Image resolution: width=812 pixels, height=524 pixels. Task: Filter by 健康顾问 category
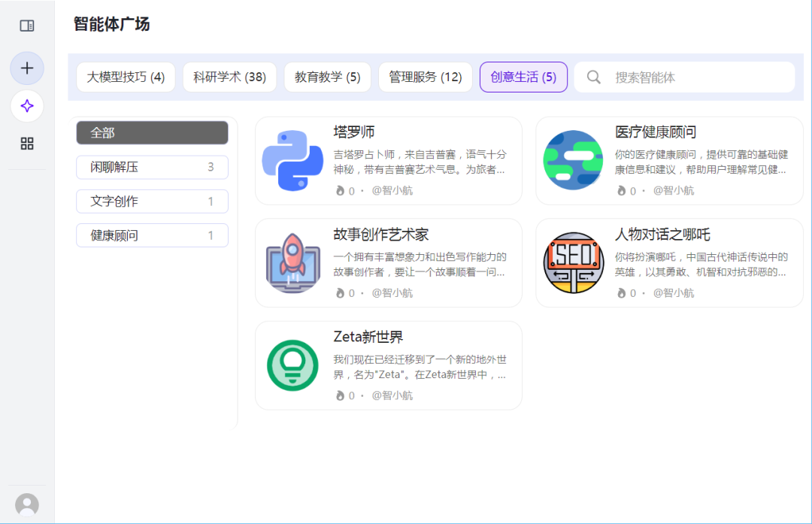[x=152, y=235]
